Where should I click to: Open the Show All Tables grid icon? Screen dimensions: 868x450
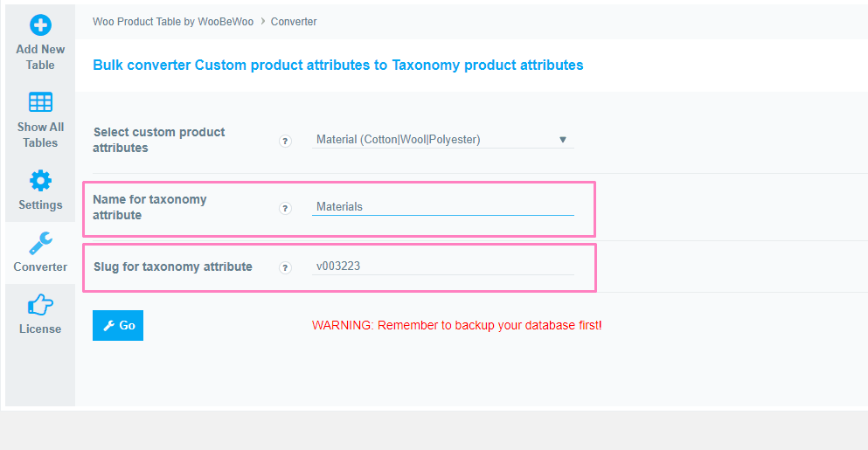click(40, 102)
